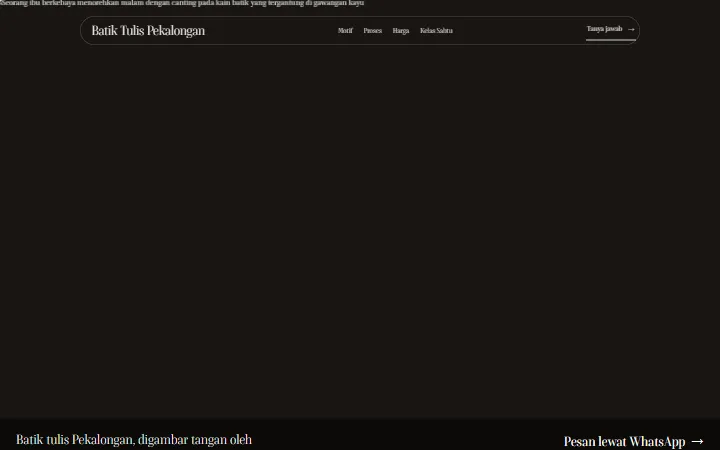
Task: Open the Batik Tulis Pekalongan logo link
Action: tap(148, 31)
